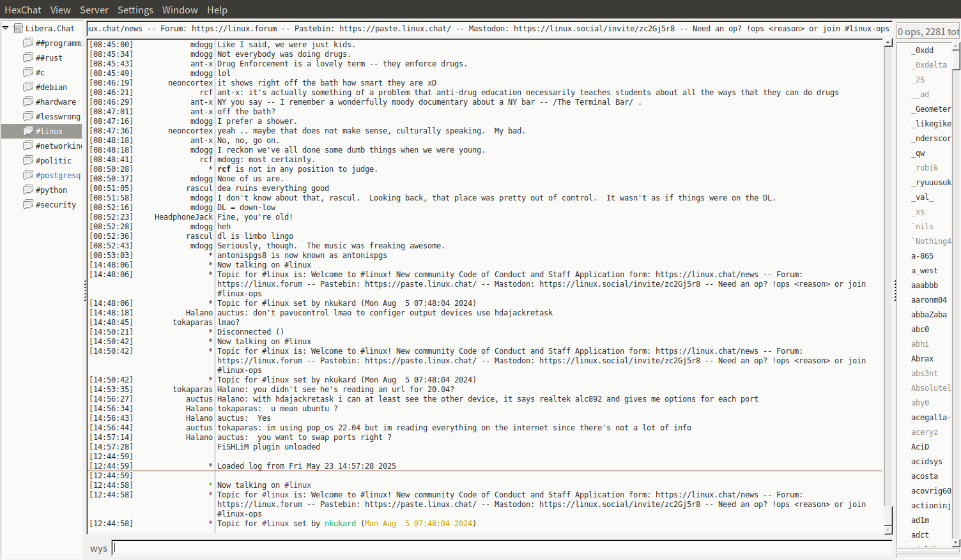
Task: Open the HexChat menu
Action: 22,10
